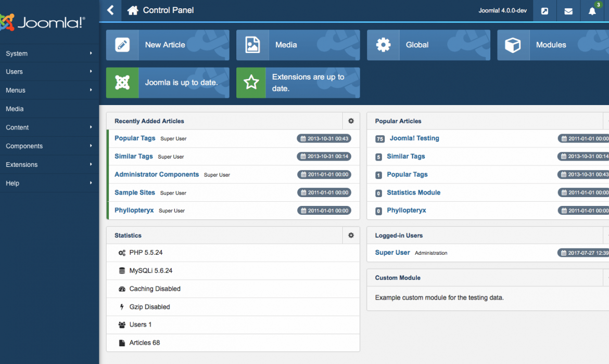Open the Users sidebar menu

click(49, 72)
